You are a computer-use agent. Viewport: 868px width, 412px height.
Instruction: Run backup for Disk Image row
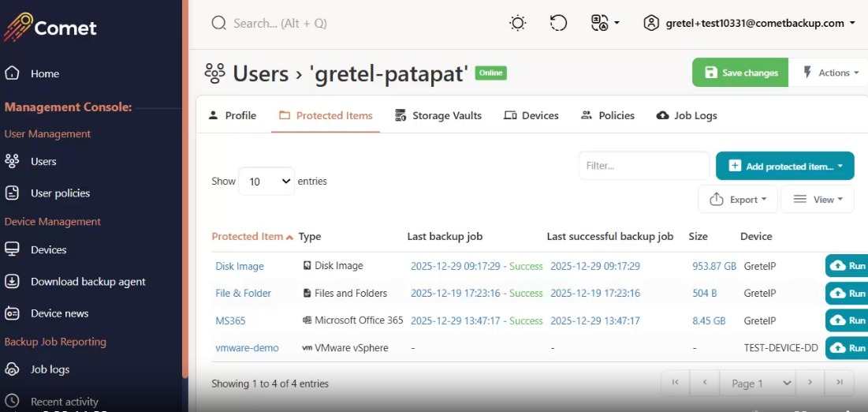coord(847,266)
